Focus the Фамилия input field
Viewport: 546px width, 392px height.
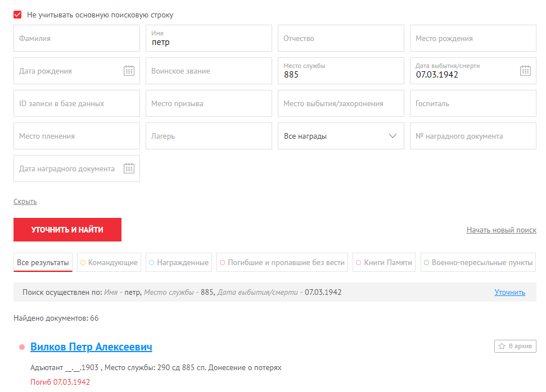(76, 38)
